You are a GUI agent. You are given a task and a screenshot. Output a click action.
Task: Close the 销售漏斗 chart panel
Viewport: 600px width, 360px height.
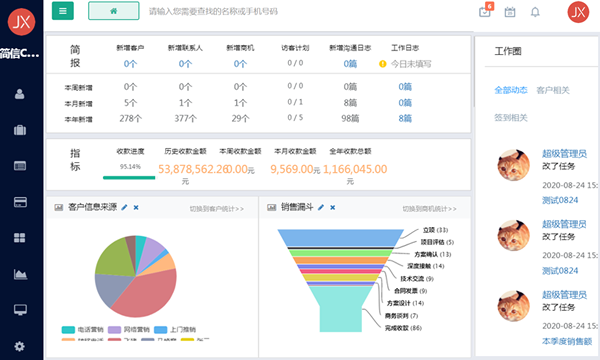coord(333,207)
